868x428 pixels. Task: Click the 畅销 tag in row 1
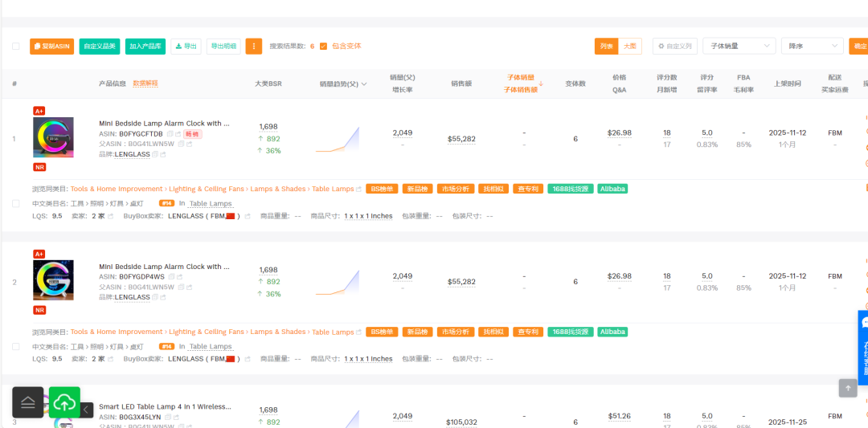[193, 134]
